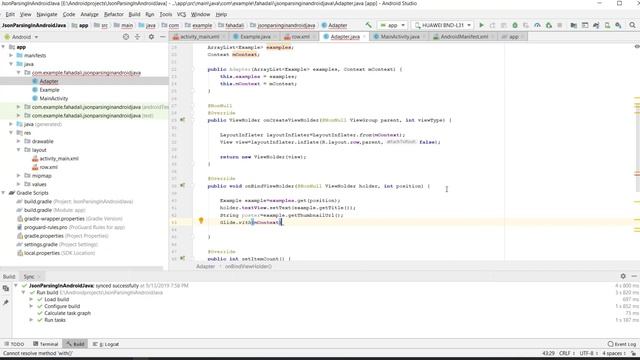Open the Navigate menu
Image resolution: width=640 pixels, height=360 pixels.
tap(47, 14)
